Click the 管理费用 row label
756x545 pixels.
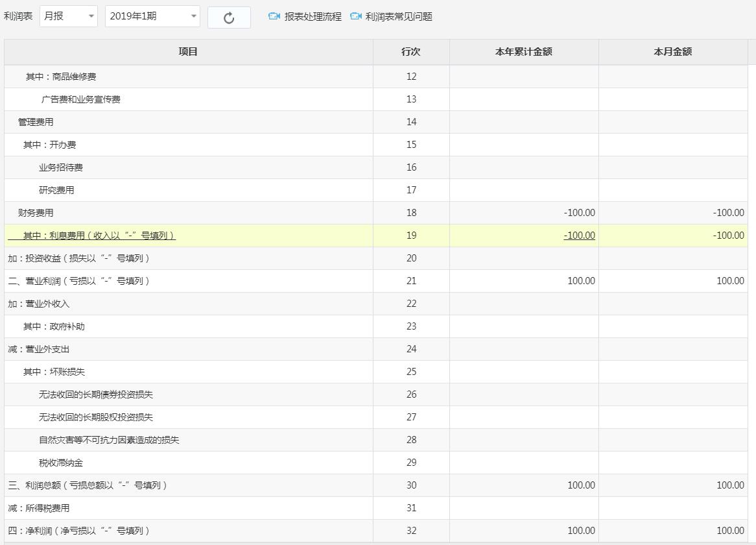click(31, 122)
